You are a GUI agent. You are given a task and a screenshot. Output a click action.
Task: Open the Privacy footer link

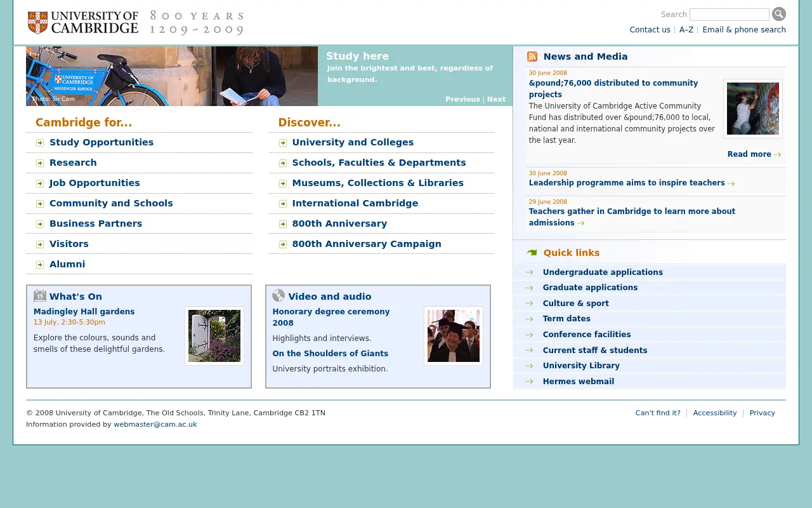(762, 413)
